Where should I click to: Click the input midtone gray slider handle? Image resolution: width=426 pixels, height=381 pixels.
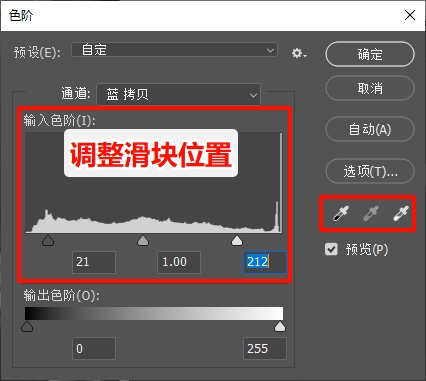(143, 240)
